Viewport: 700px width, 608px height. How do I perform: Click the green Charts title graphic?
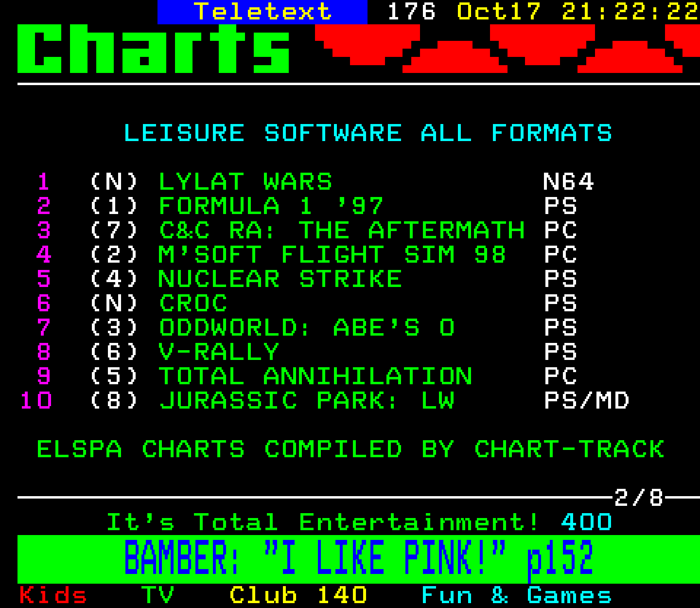154,49
